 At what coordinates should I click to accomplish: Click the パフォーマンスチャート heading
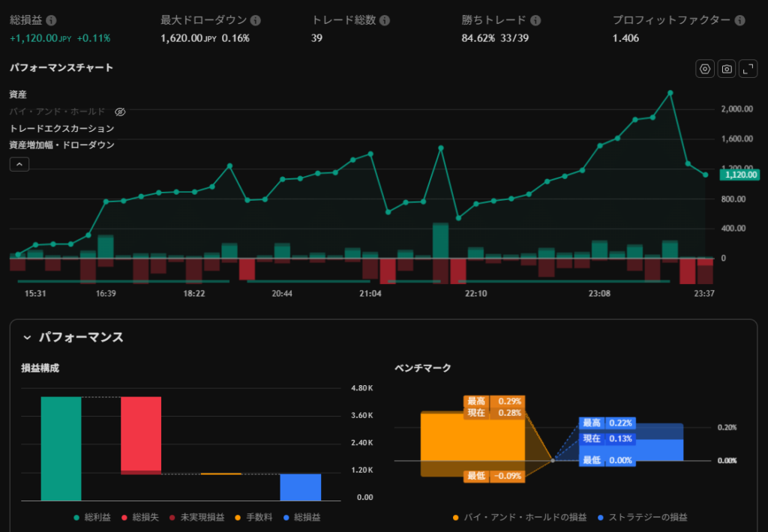click(x=61, y=68)
